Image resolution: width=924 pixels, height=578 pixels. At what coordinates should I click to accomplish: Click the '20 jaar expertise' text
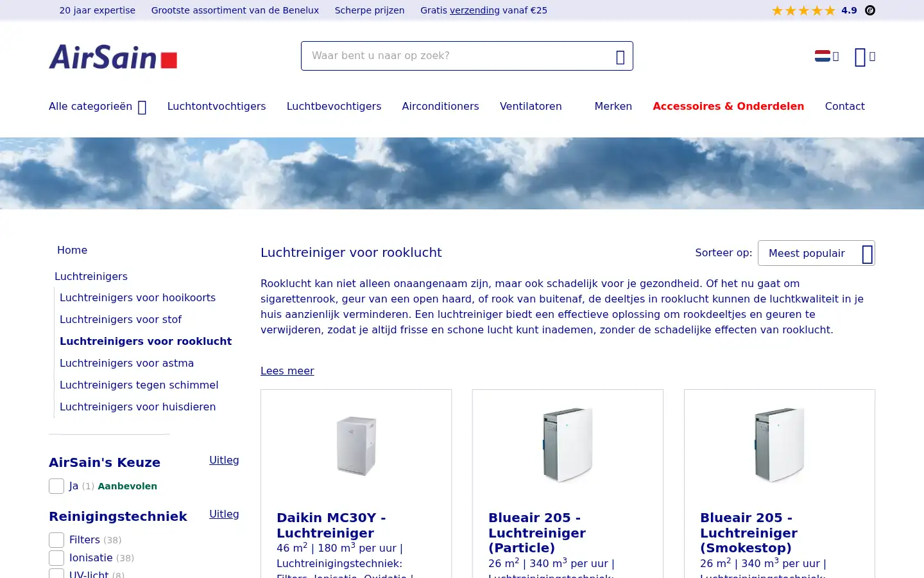97,10
